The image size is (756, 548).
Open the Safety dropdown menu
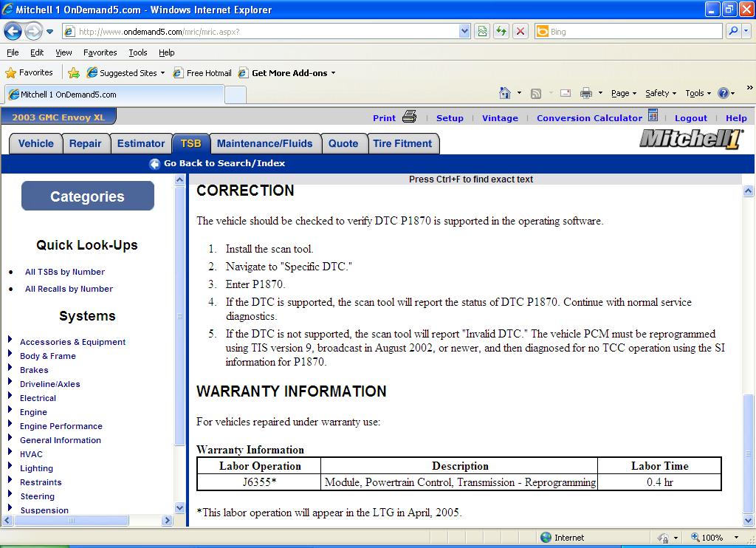(661, 93)
